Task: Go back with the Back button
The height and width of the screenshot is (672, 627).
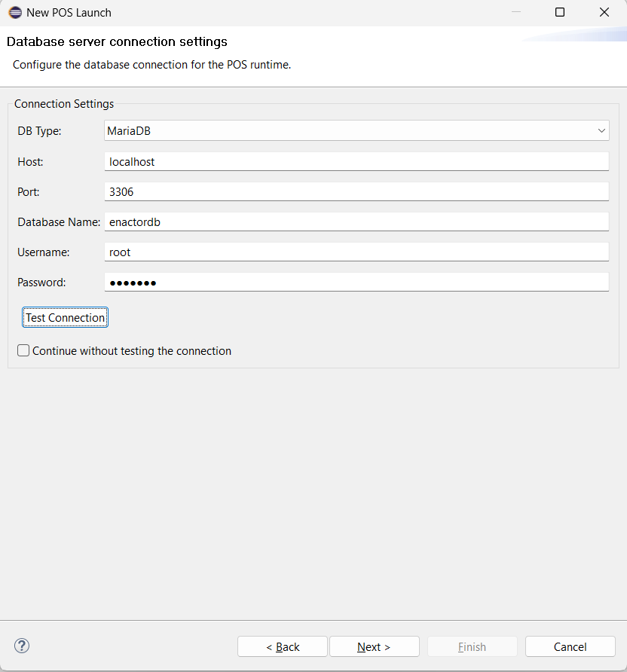Action: [x=283, y=646]
